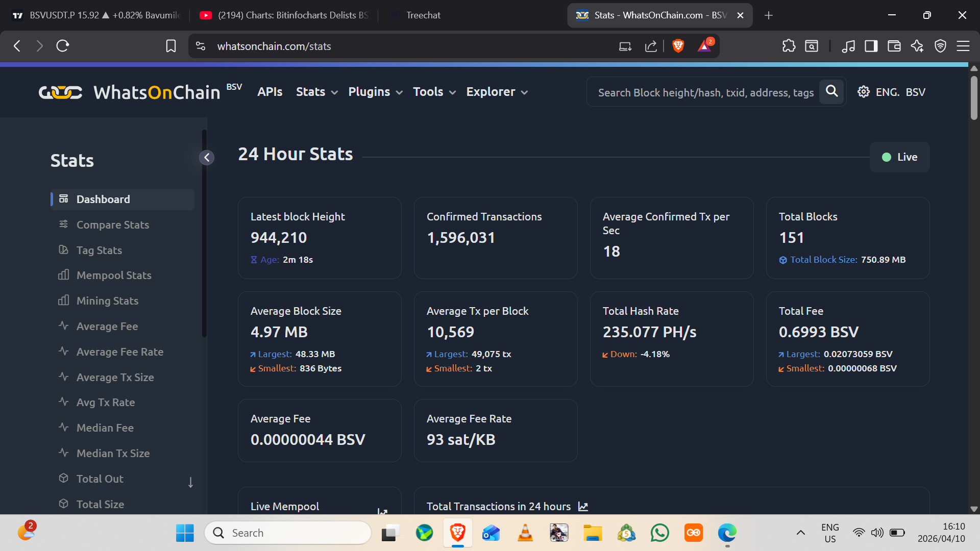Click the Total Block Size cube icon
The image size is (980, 551).
[783, 260]
